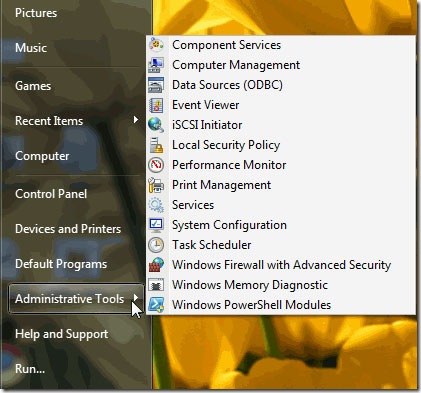Click the Component Services icon
Viewport: 421px width, 393px height.
(x=156, y=45)
